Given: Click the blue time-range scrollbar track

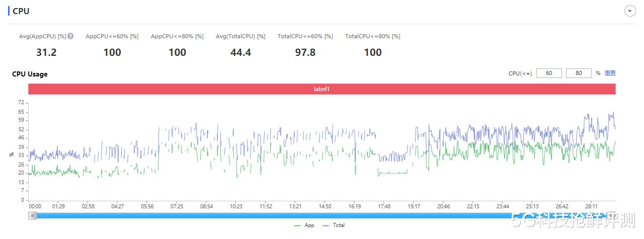Looking at the screenshot, I should 322,216.
